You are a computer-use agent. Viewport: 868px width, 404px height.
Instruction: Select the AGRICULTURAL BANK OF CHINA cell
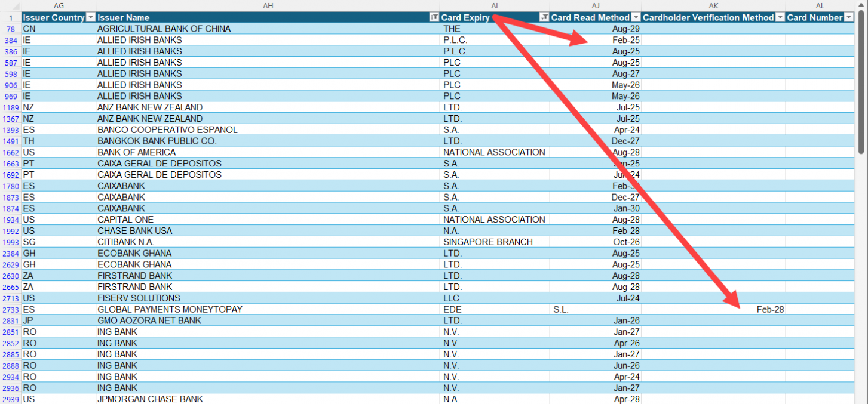tap(267, 29)
